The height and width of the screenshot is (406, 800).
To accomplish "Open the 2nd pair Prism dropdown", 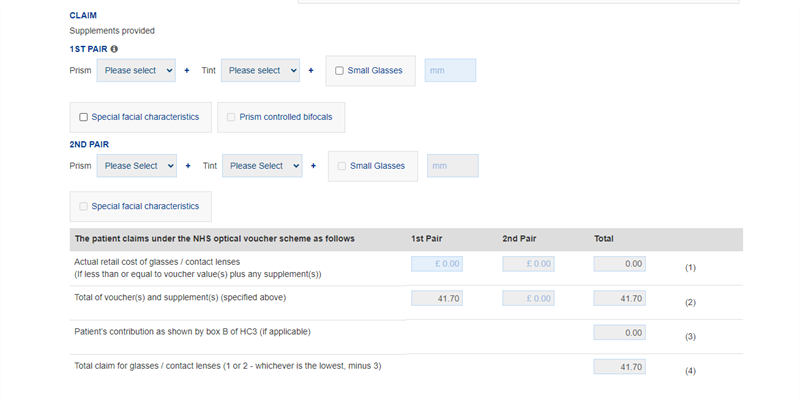I will [136, 166].
